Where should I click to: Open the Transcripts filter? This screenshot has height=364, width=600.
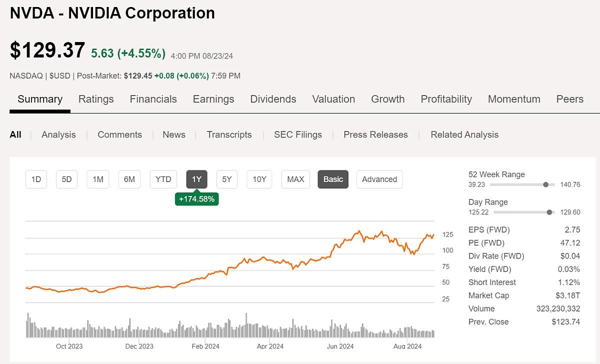click(x=229, y=134)
